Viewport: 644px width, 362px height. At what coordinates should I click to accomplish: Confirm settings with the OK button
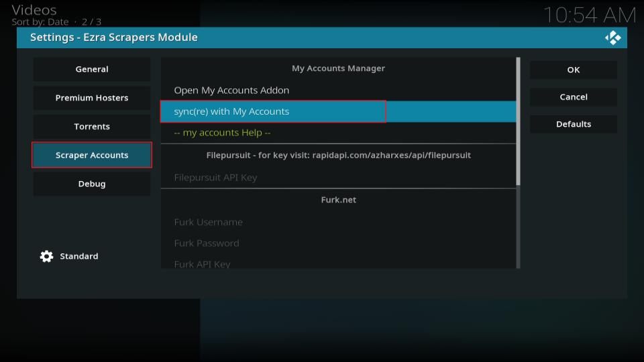[574, 70]
